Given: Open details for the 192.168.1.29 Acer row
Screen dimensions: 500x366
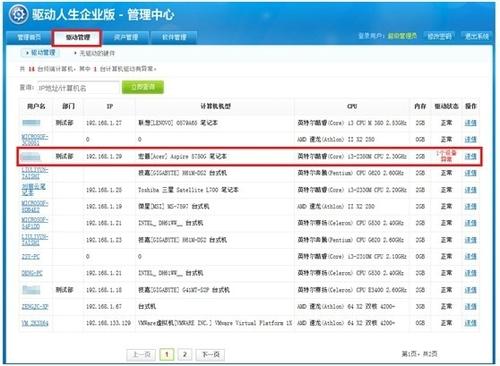Looking at the screenshot, I should point(470,156).
